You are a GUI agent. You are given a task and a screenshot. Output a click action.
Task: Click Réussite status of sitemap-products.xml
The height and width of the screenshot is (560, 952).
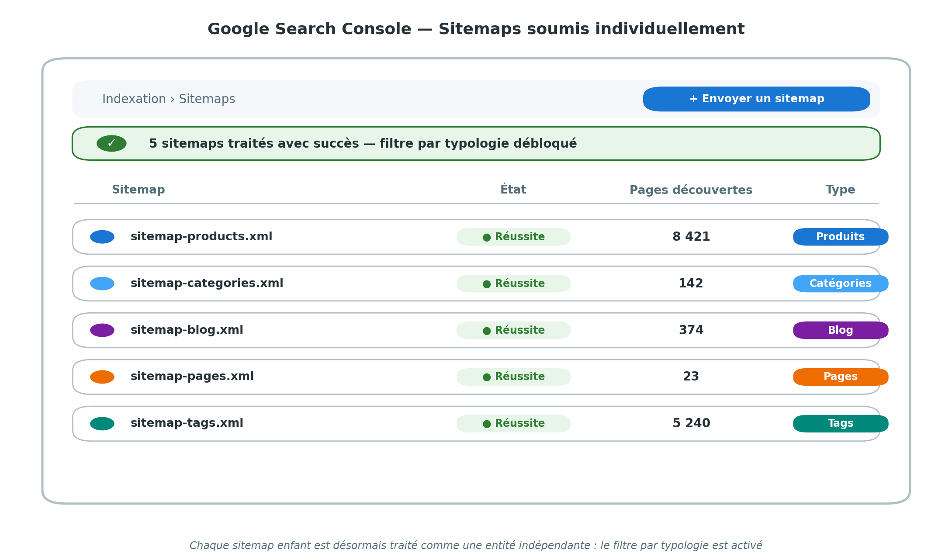513,237
